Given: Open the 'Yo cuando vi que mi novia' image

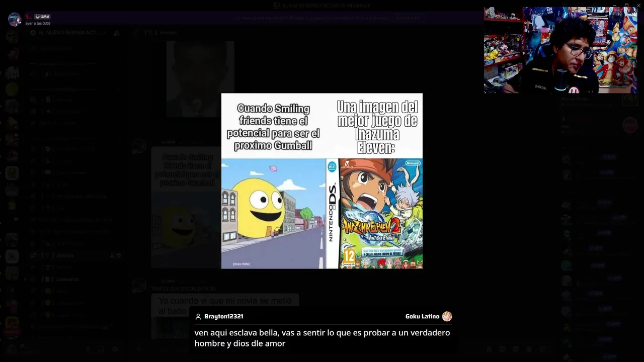Looking at the screenshot, I should point(225,316).
